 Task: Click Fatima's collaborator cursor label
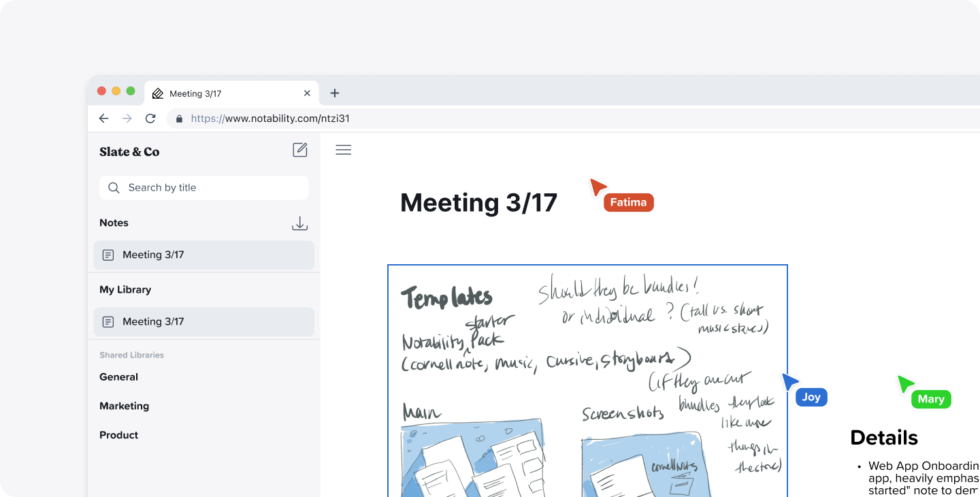coord(627,202)
